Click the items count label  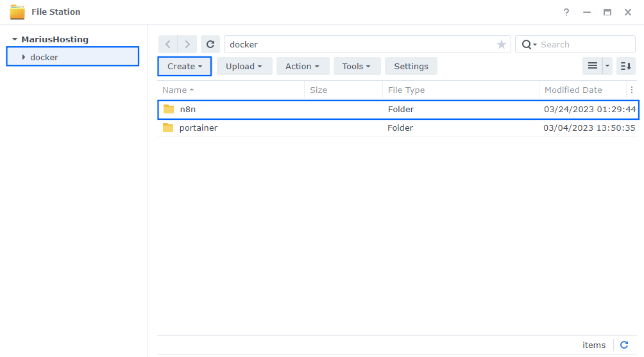(594, 345)
